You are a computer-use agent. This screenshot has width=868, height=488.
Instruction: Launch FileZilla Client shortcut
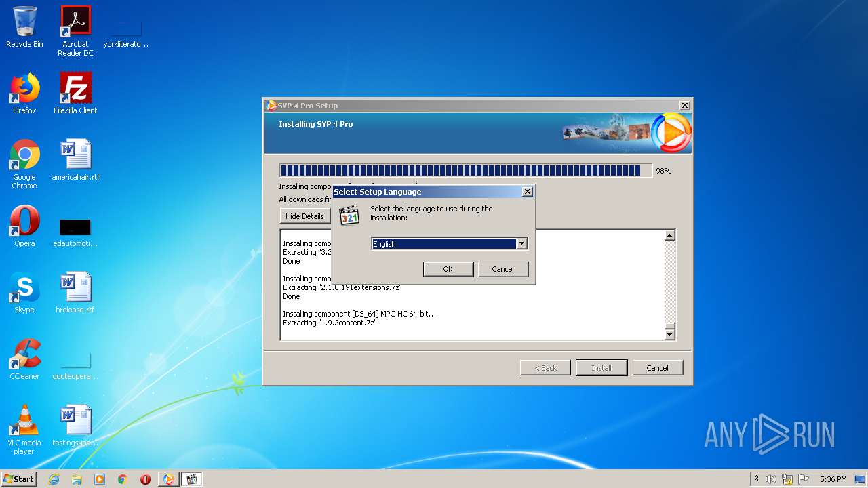(75, 94)
